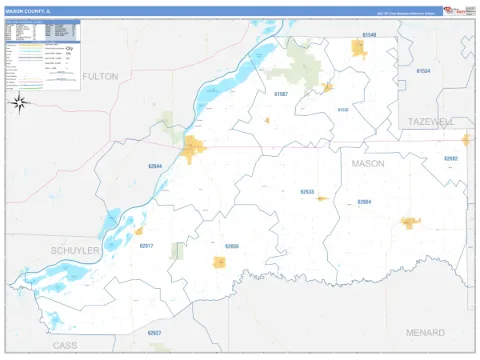
Task: Select ZIP code label 61532
Action: (x=343, y=110)
